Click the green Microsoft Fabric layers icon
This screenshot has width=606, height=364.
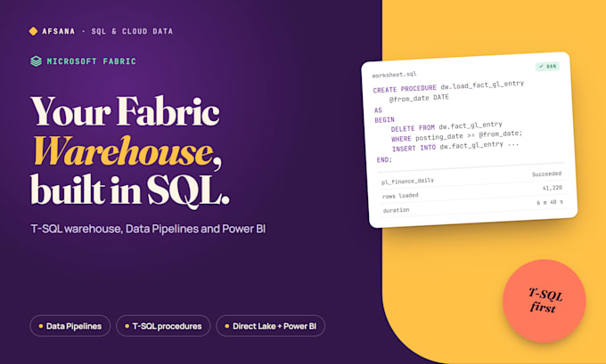[36, 61]
